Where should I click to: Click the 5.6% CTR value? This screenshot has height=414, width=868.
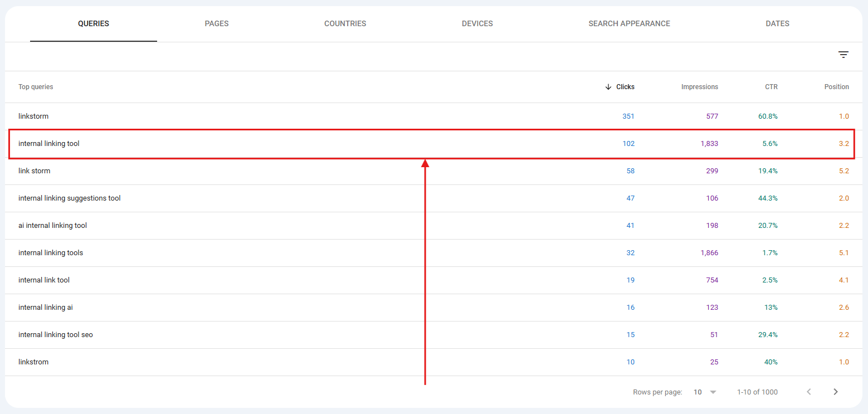(x=770, y=144)
